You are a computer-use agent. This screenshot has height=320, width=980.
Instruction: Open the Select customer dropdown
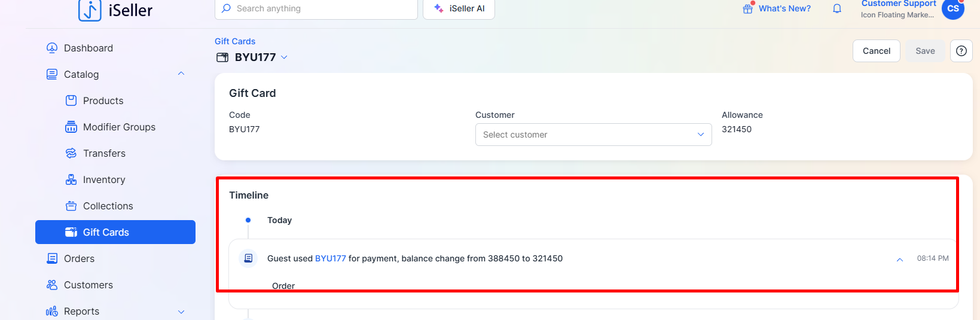click(x=593, y=135)
